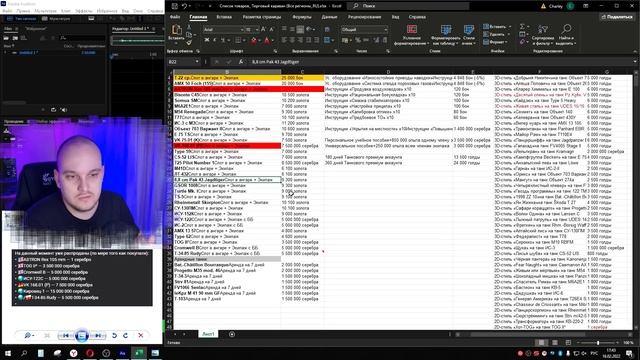Image resolution: width=640 pixels, height=360 pixels.
Task: Open Conditional Formatting (Условное форматирование)
Action: click(x=411, y=35)
